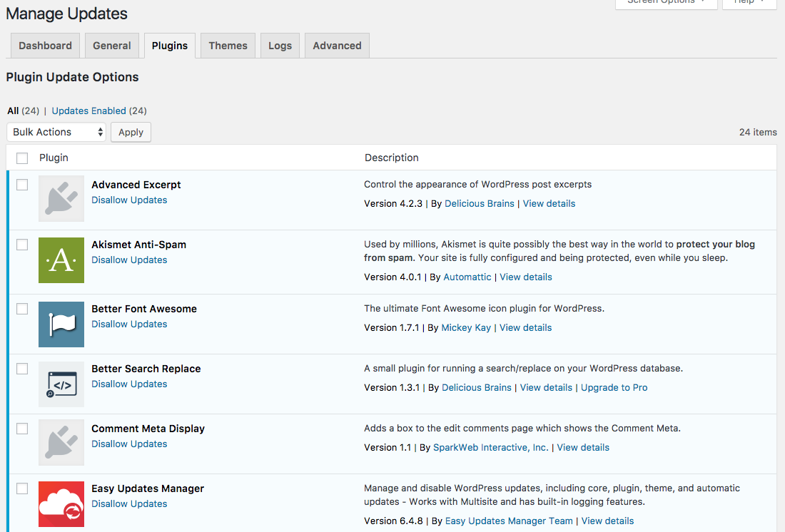Click the Better Font Awesome plugin name
Viewport: 785px width, 532px height.
pos(144,309)
